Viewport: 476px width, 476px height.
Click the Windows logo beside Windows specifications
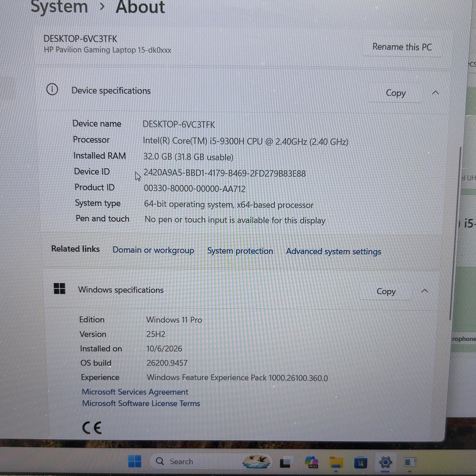tap(59, 288)
